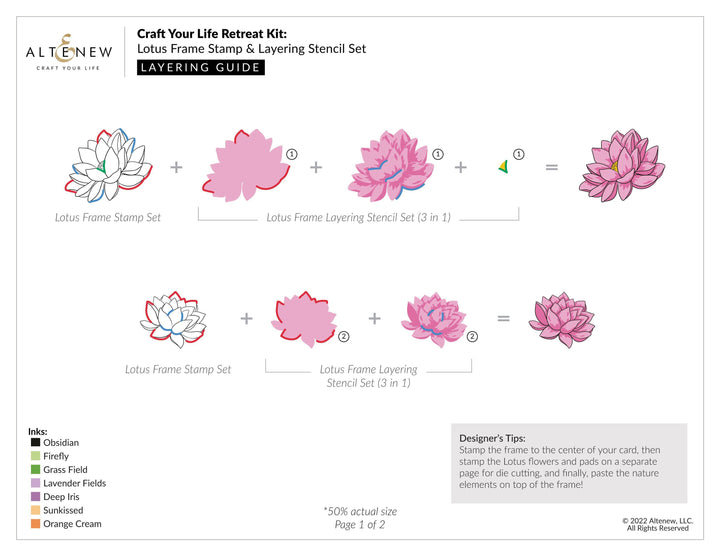
Task: Click the equals sign in the bottom row
Action: [503, 319]
